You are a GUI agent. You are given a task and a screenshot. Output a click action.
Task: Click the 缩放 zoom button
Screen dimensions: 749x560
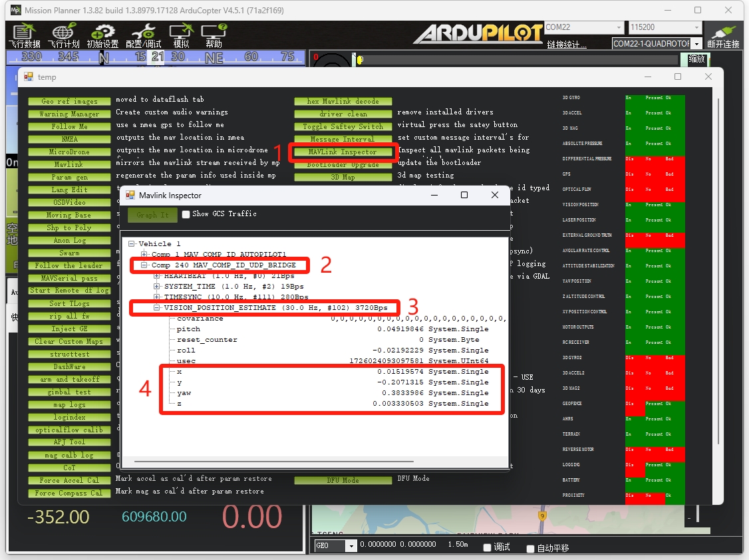click(x=696, y=59)
